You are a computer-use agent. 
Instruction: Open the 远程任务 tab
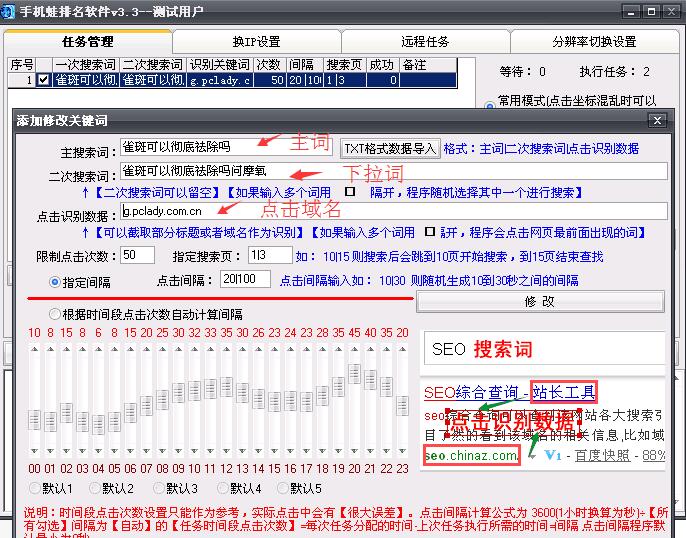425,42
